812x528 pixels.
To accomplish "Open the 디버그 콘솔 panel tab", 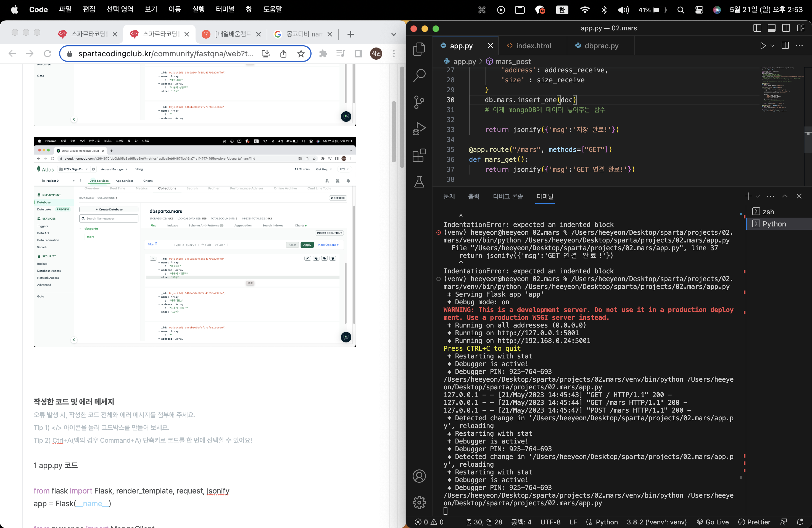I will [x=508, y=196].
